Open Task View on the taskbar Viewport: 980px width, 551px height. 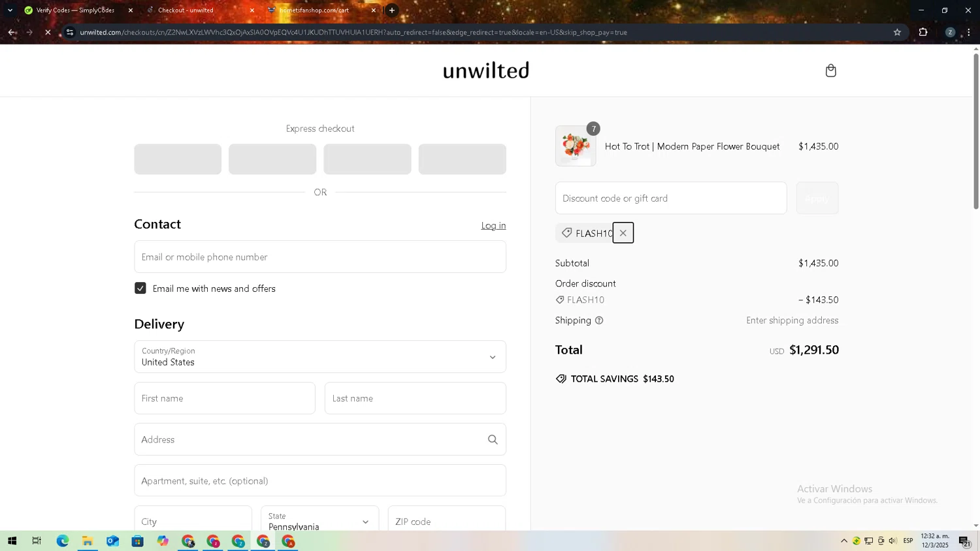tap(37, 541)
